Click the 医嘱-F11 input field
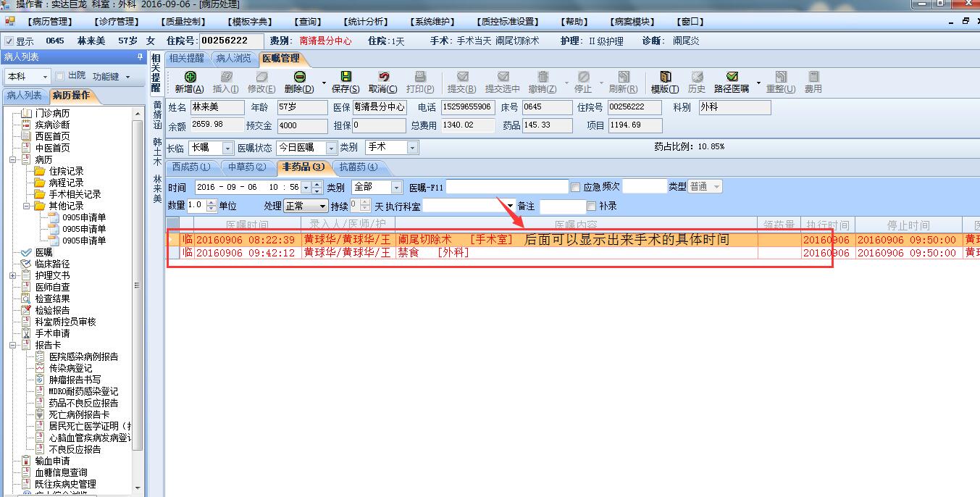This screenshot has height=497, width=980. click(507, 187)
